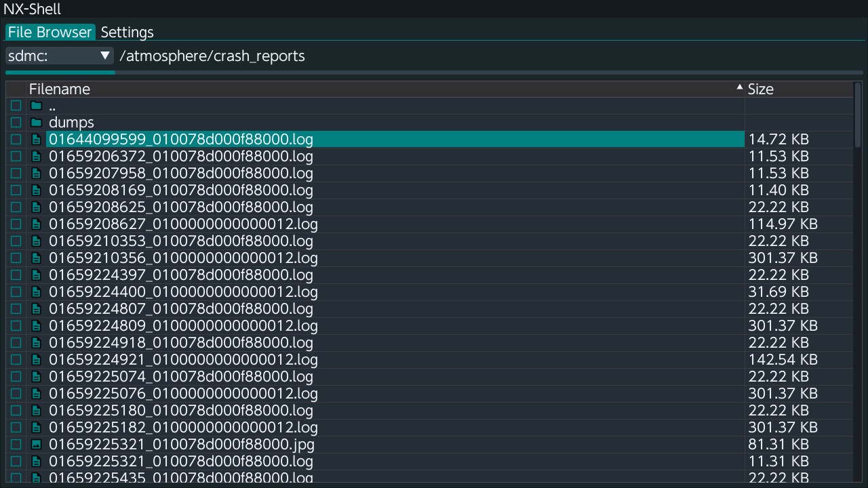Viewport: 868px width, 488px height.
Task: Click file icon of 01659224921_0100000000000012.log
Action: tap(37, 360)
